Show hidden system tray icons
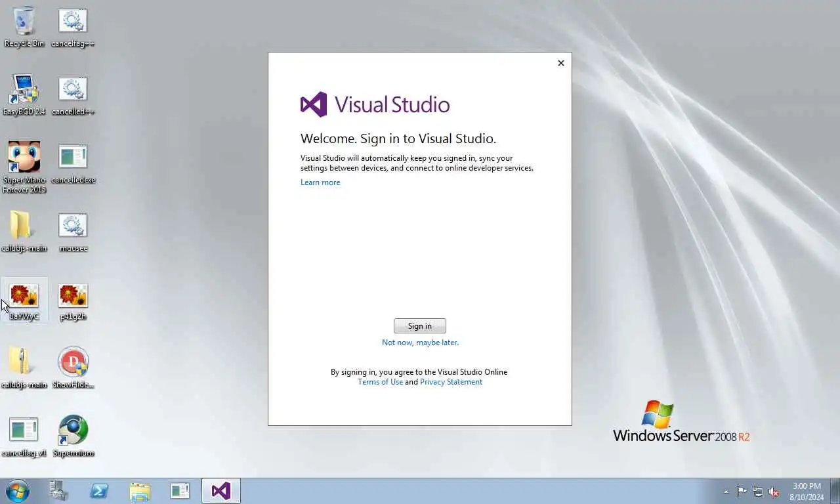Image resolution: width=840 pixels, height=504 pixels. click(726, 492)
